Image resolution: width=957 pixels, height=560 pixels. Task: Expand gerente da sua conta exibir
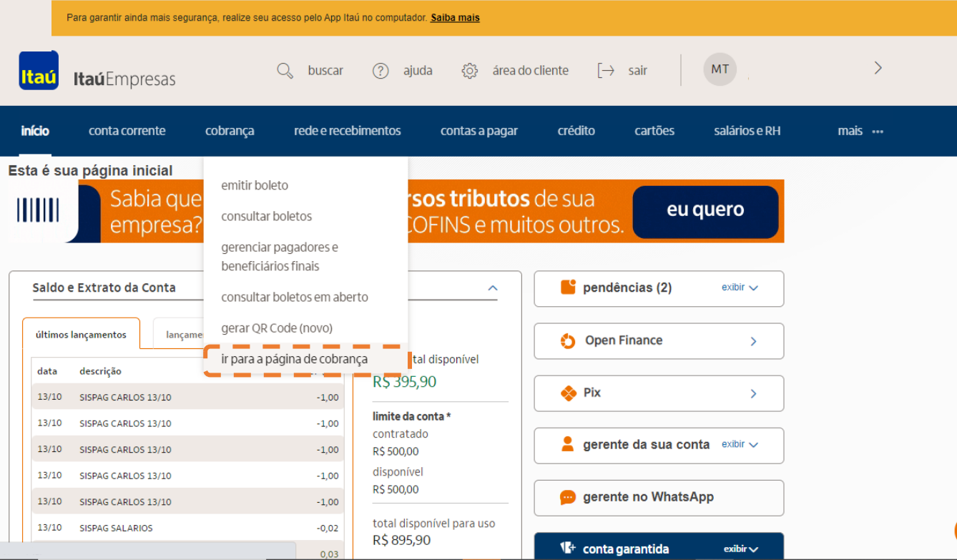(x=740, y=444)
